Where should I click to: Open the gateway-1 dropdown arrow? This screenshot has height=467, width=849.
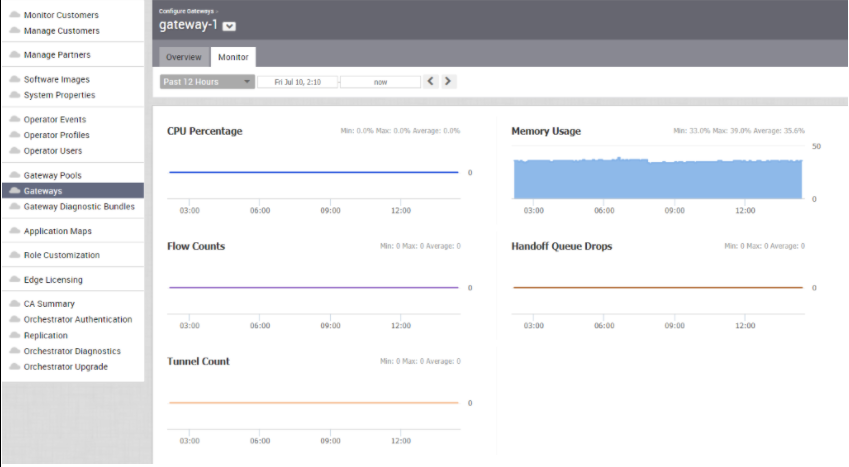coord(229,26)
